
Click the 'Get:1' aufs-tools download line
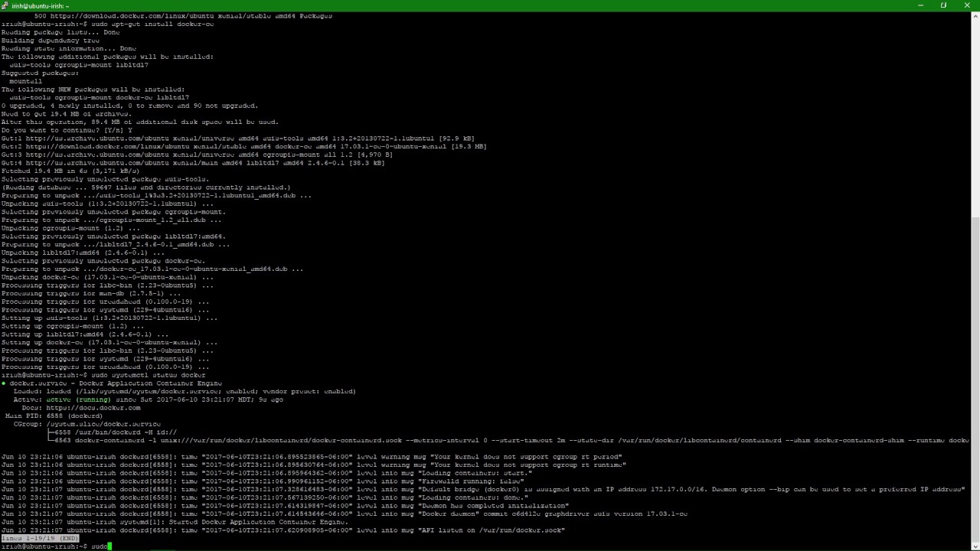point(237,139)
